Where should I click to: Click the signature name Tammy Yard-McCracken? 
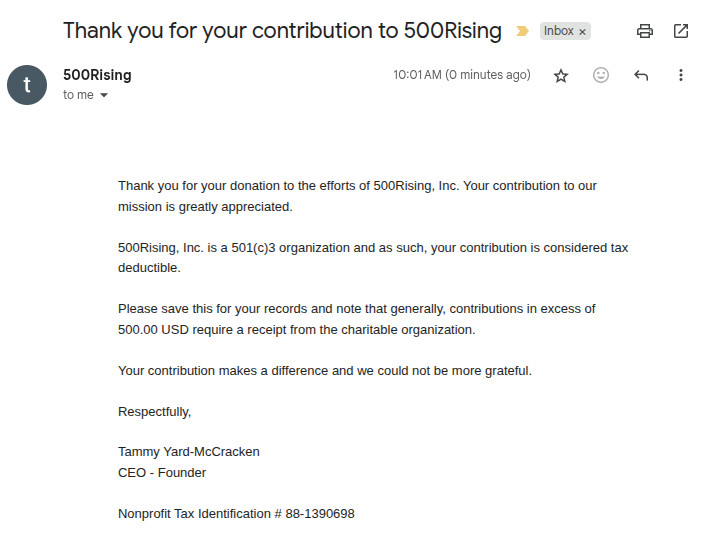189,451
